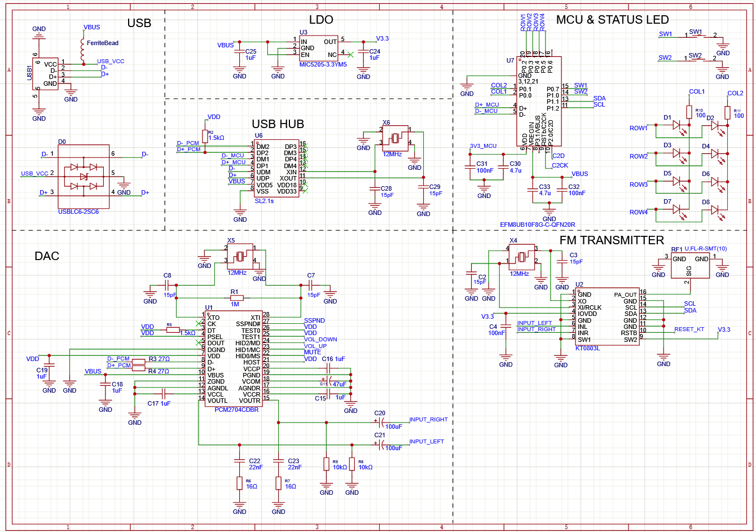
Task: Click the 'DAC' section title
Action: click(x=47, y=256)
